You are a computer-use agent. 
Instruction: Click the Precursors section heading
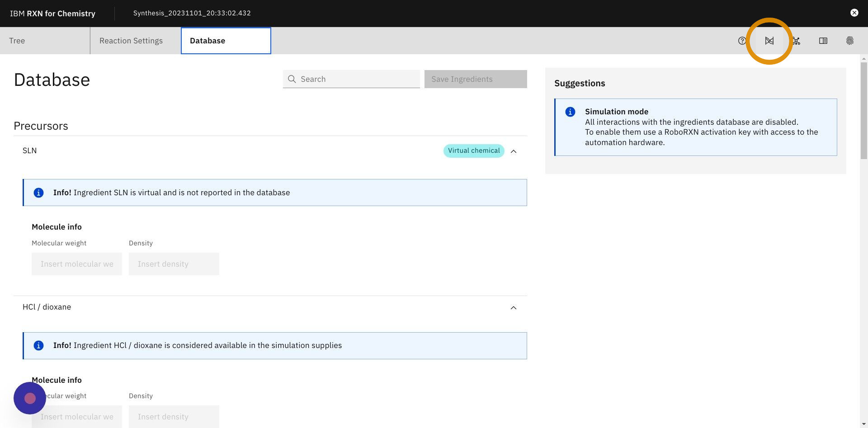41,126
